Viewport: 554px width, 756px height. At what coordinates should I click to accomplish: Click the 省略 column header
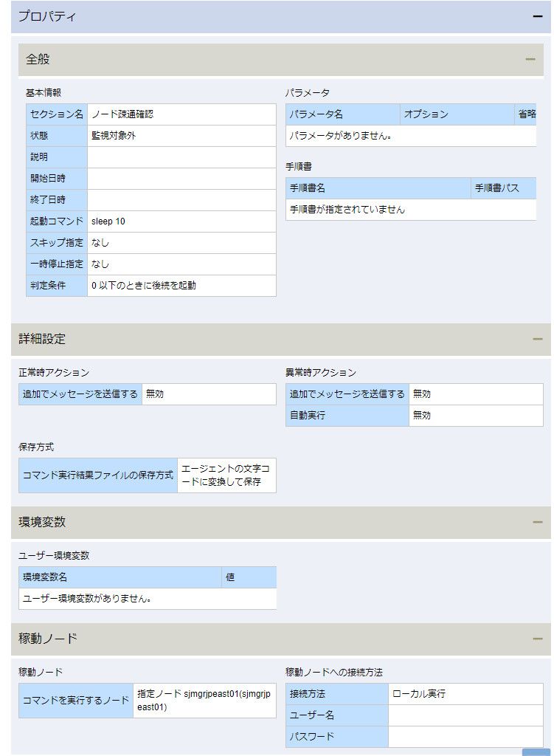[525, 114]
